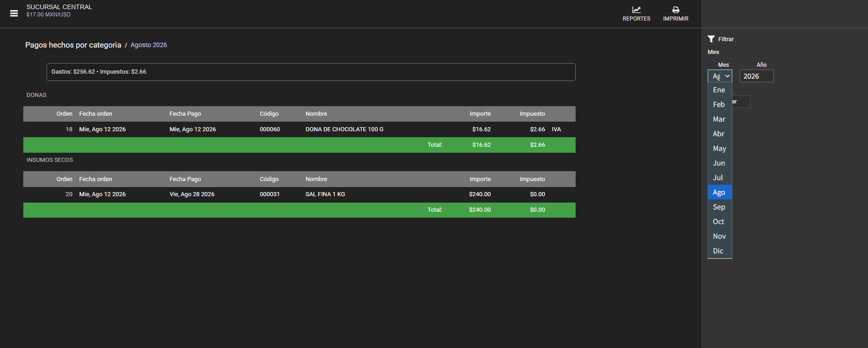868x348 pixels.
Task: Choose Oct month option
Action: (x=720, y=222)
